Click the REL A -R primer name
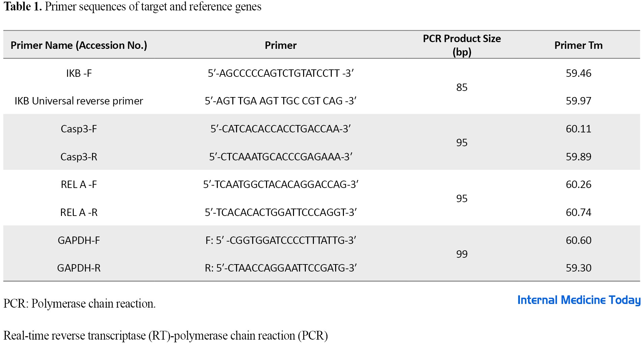This screenshot has width=644, height=346. [x=79, y=212]
